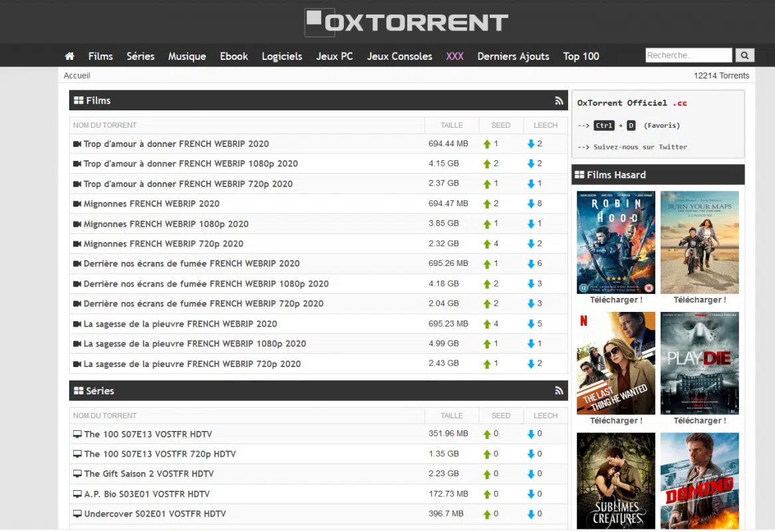This screenshot has width=775, height=532.
Task: Click the Domino poster thumbnail
Action: (x=699, y=481)
